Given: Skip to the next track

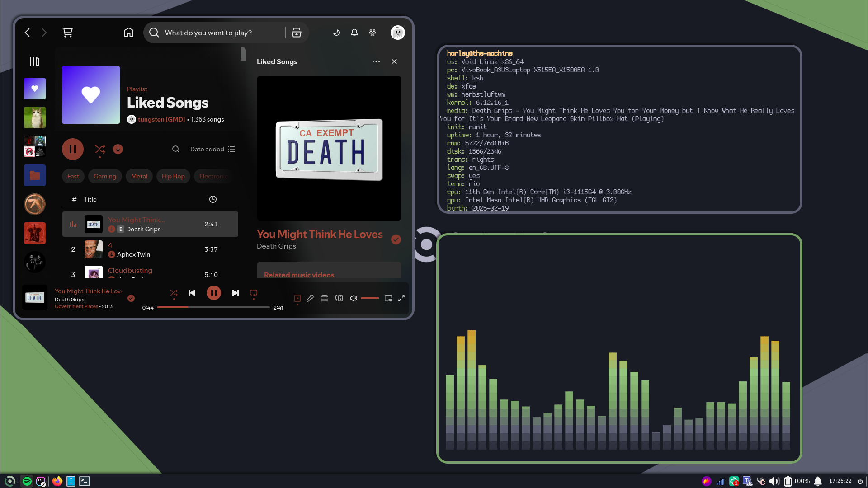Looking at the screenshot, I should click(x=236, y=293).
